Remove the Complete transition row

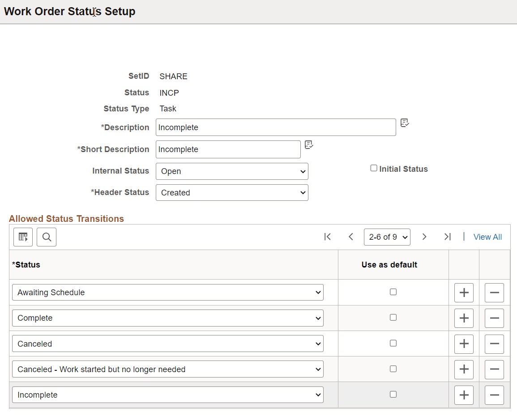pos(494,318)
